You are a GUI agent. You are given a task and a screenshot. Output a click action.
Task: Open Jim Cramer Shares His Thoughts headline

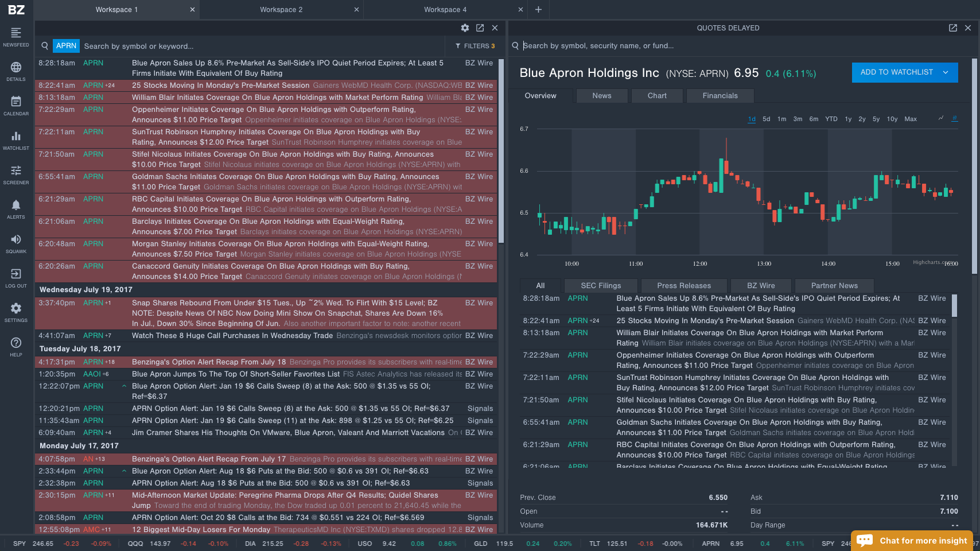[288, 433]
